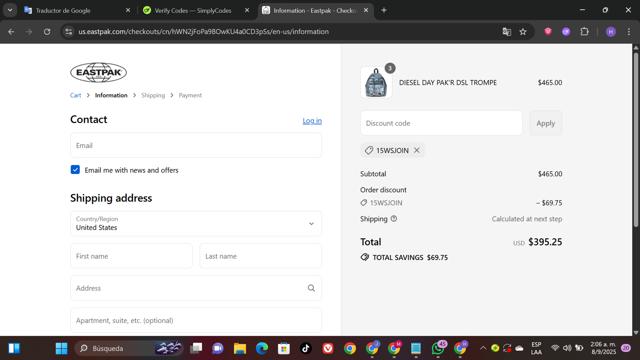This screenshot has width=640, height=360.
Task: Close the Verify Codes tab
Action: pyautogui.click(x=247, y=11)
